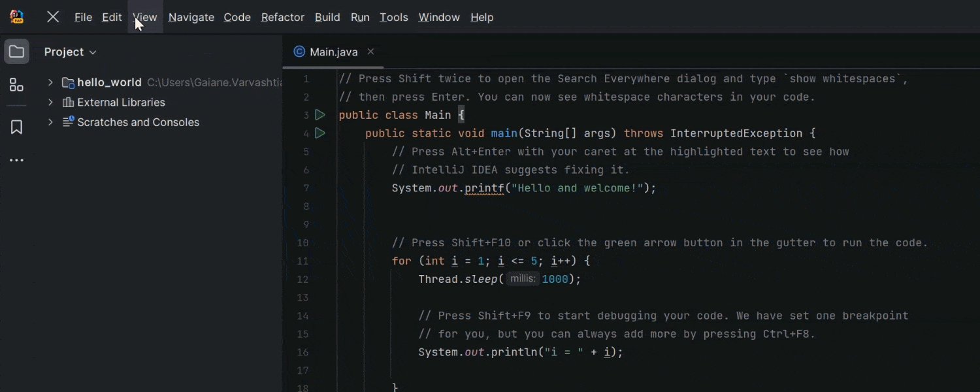
Task: Click the More tool windows ellipsis icon
Action: (x=16, y=160)
